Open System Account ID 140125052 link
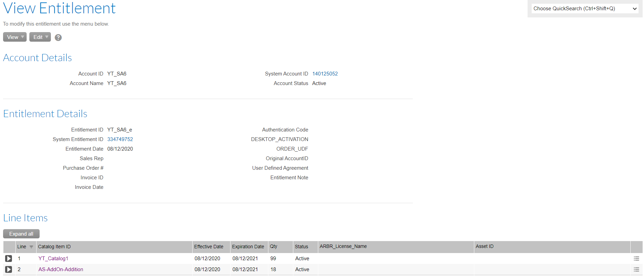This screenshot has height=279, width=644. (325, 74)
